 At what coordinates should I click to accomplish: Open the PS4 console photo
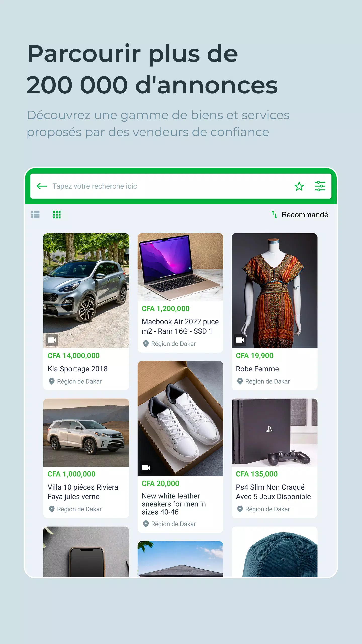tap(274, 433)
